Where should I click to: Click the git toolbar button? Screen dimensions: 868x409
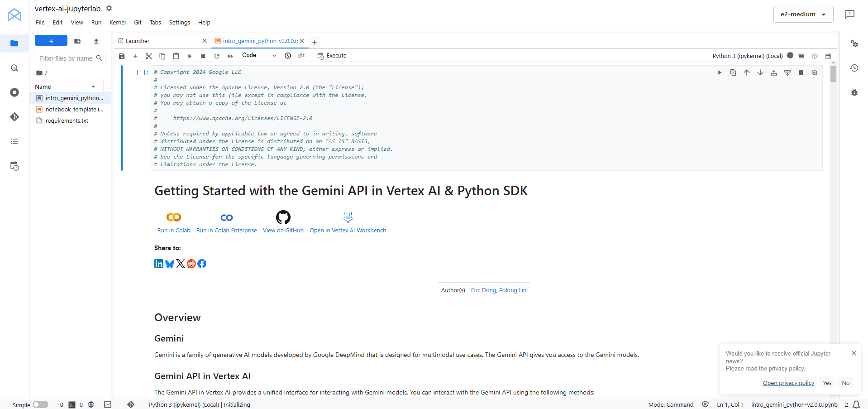tap(301, 56)
